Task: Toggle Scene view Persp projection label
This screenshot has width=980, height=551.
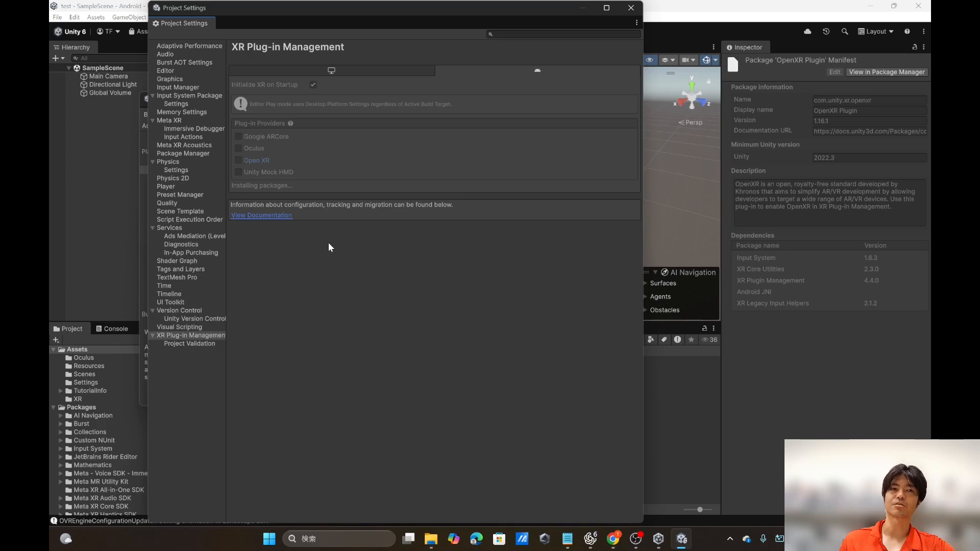Action: pyautogui.click(x=691, y=122)
